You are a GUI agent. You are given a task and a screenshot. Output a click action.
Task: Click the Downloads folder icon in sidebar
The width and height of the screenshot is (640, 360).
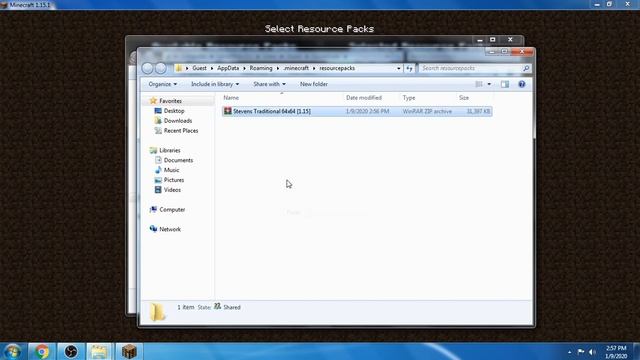pos(158,120)
